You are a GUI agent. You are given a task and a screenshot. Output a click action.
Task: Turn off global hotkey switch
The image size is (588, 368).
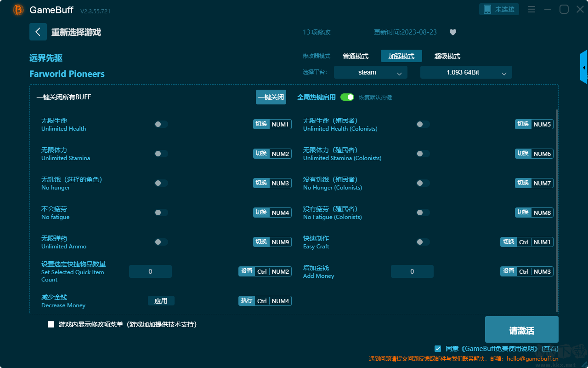(x=347, y=97)
